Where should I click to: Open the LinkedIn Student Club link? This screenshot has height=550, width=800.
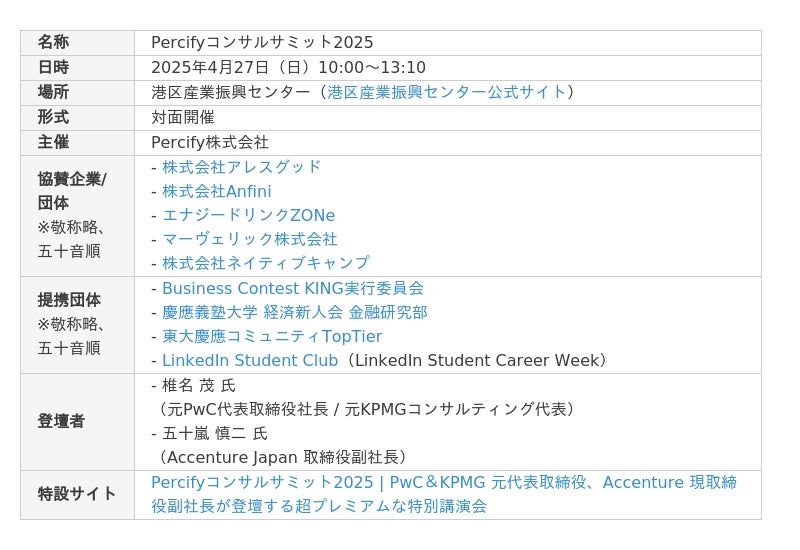click(x=250, y=360)
